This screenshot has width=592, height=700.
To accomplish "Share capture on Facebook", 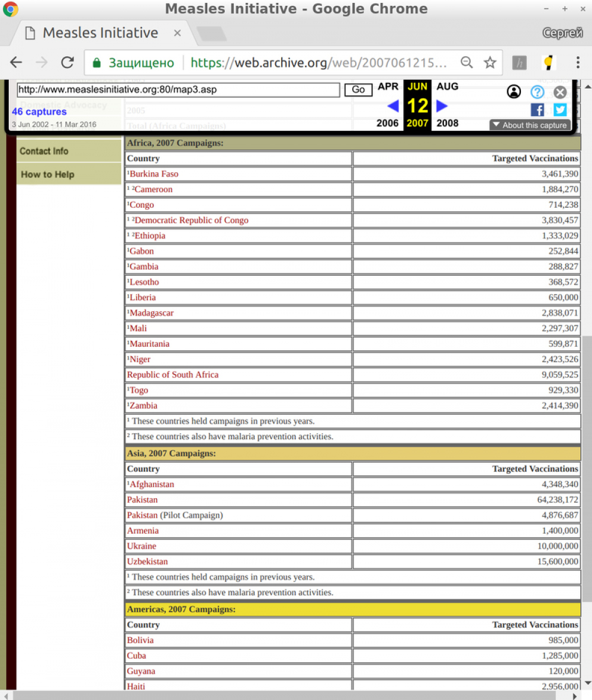I will coord(537,109).
